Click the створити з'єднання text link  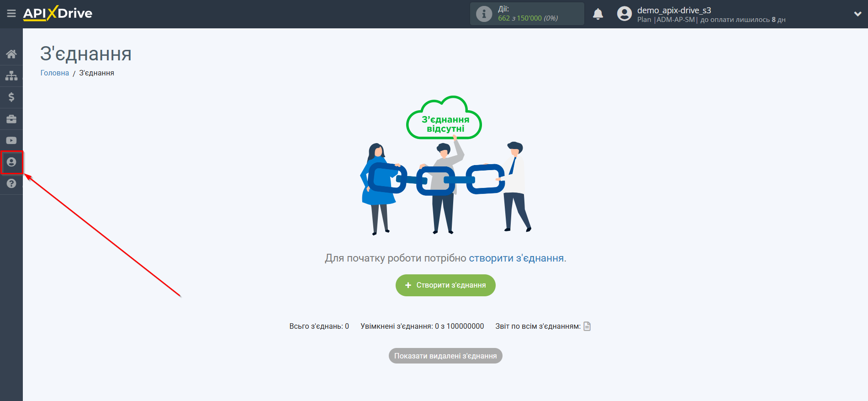click(516, 258)
